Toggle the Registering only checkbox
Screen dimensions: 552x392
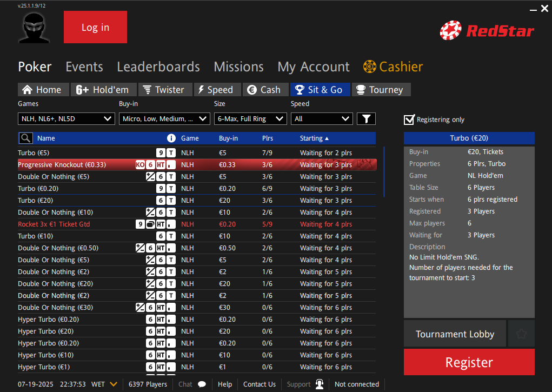pos(409,119)
